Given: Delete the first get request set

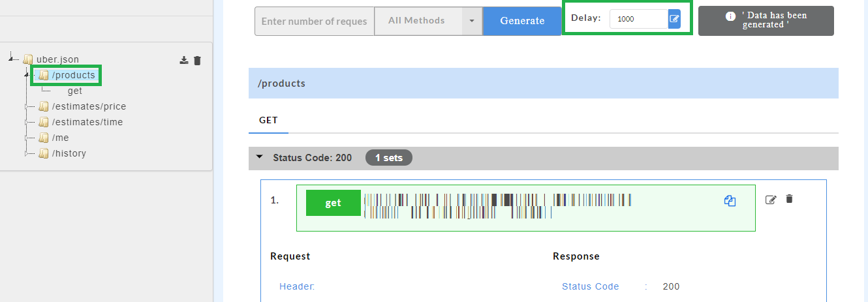Looking at the screenshot, I should pyautogui.click(x=789, y=199).
